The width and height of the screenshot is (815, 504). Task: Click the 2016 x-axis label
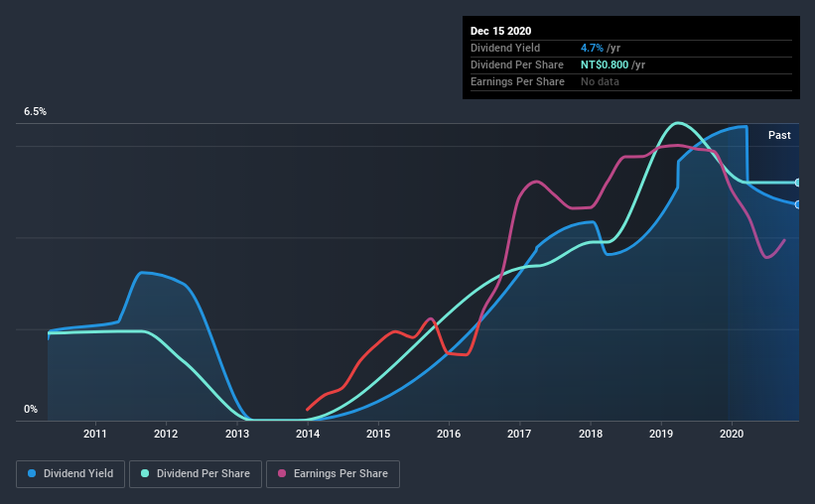pyautogui.click(x=449, y=434)
